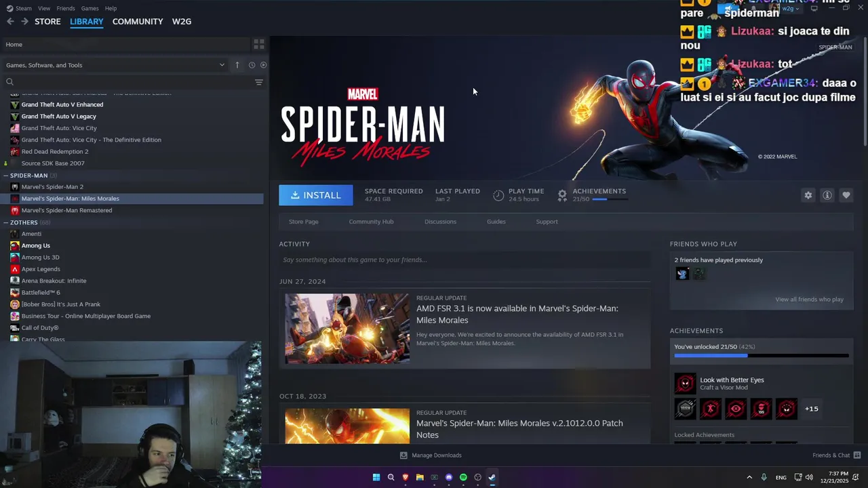Open Windows taskbar search

pos(391,477)
